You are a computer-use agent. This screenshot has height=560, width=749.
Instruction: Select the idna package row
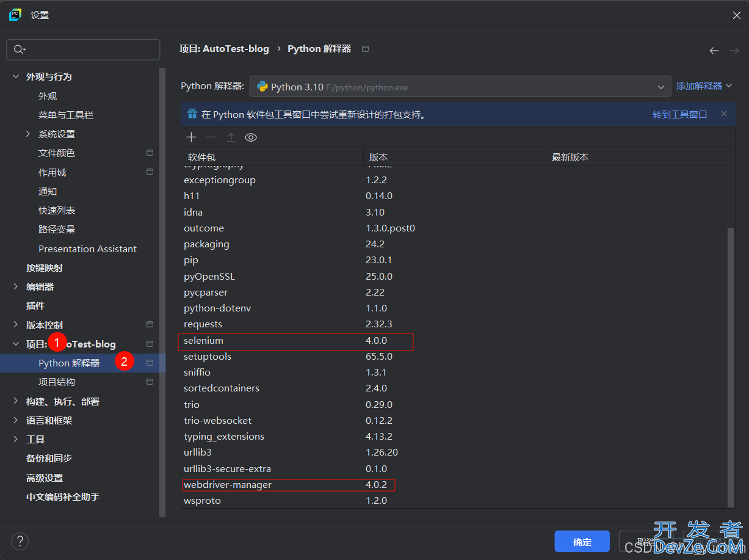(x=454, y=212)
